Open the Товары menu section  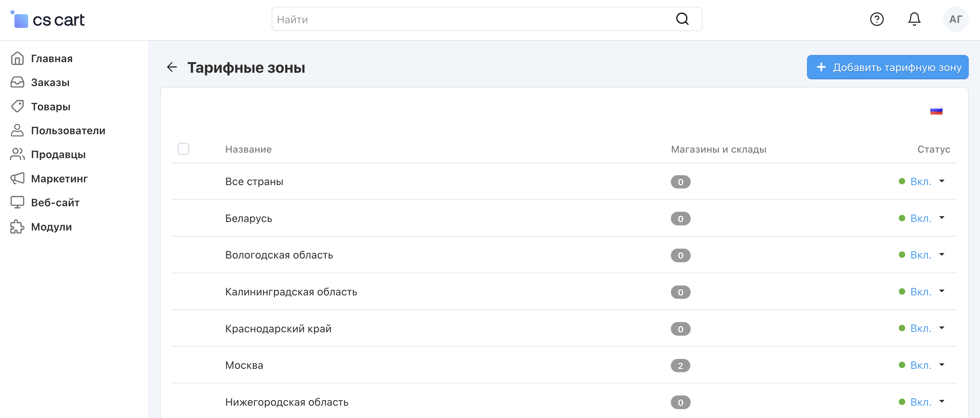(x=51, y=107)
